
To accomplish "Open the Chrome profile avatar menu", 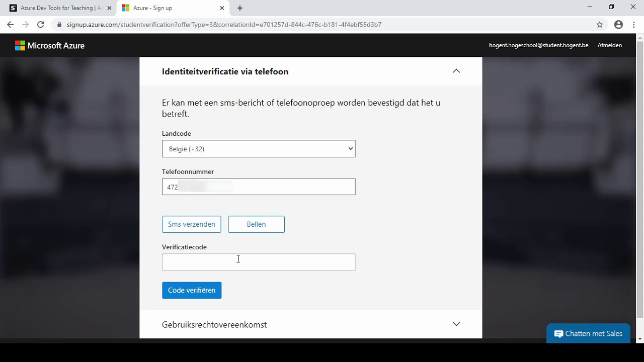I will coord(618,25).
